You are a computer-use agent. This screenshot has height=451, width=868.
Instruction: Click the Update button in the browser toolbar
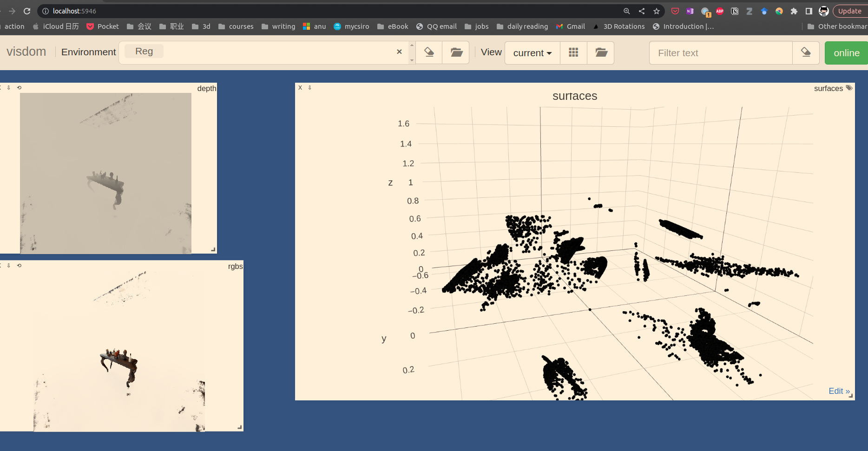(849, 11)
